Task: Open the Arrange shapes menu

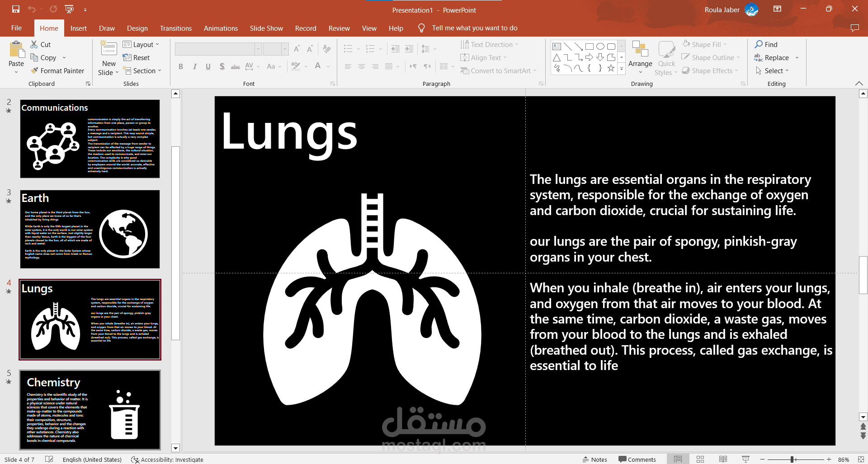Action: point(640,57)
